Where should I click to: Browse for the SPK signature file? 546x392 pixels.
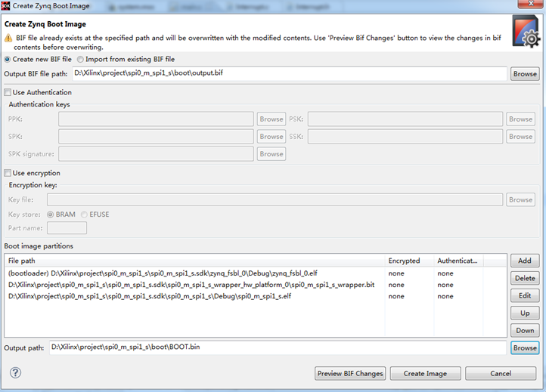coord(271,154)
